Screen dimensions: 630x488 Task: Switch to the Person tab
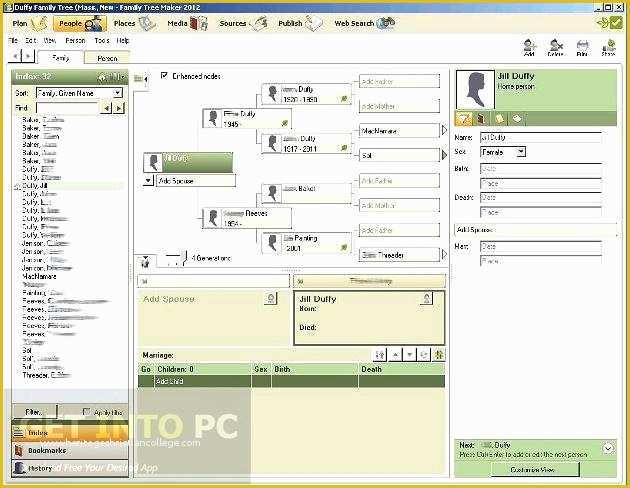[x=107, y=58]
